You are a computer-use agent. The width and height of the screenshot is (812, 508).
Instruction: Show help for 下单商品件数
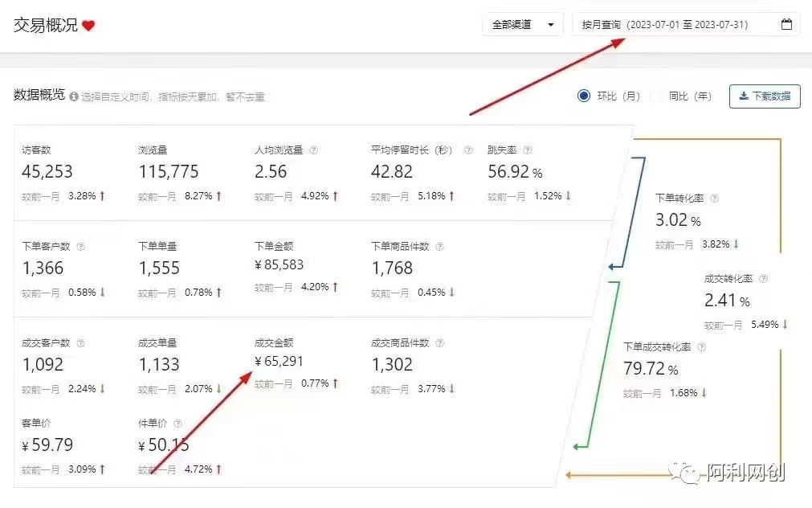tap(439, 246)
